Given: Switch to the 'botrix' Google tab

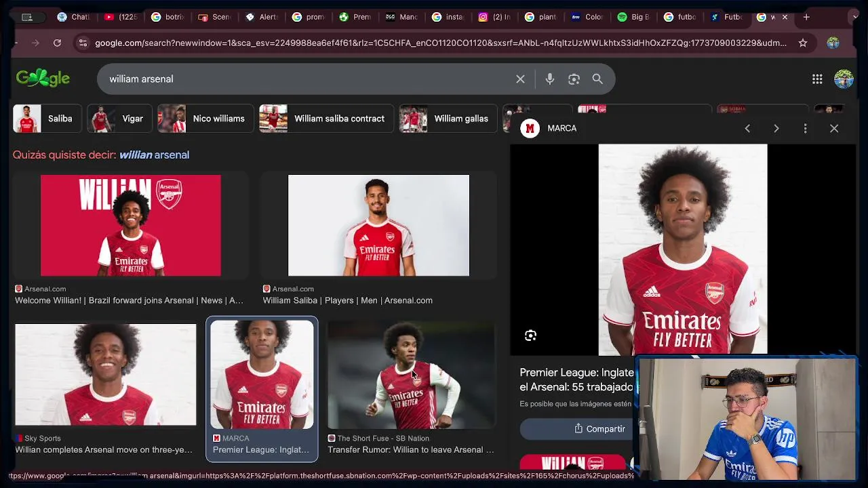Looking at the screenshot, I should point(167,17).
